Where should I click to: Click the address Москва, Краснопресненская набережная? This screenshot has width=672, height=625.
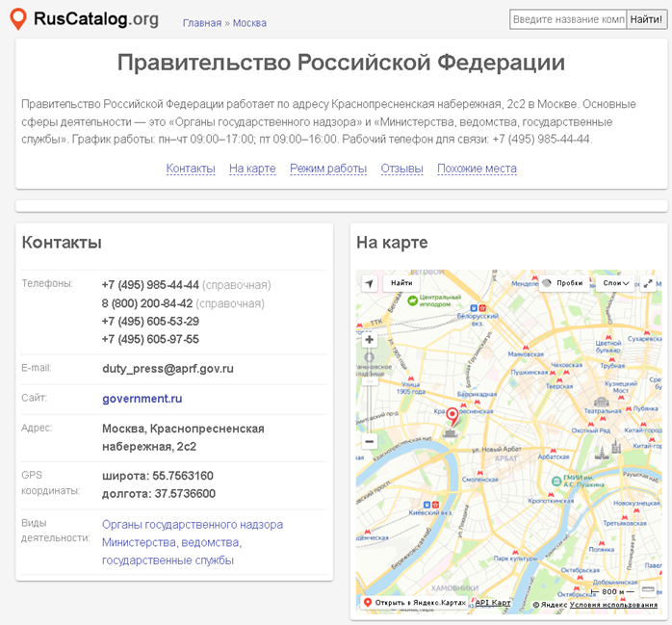coord(183,437)
